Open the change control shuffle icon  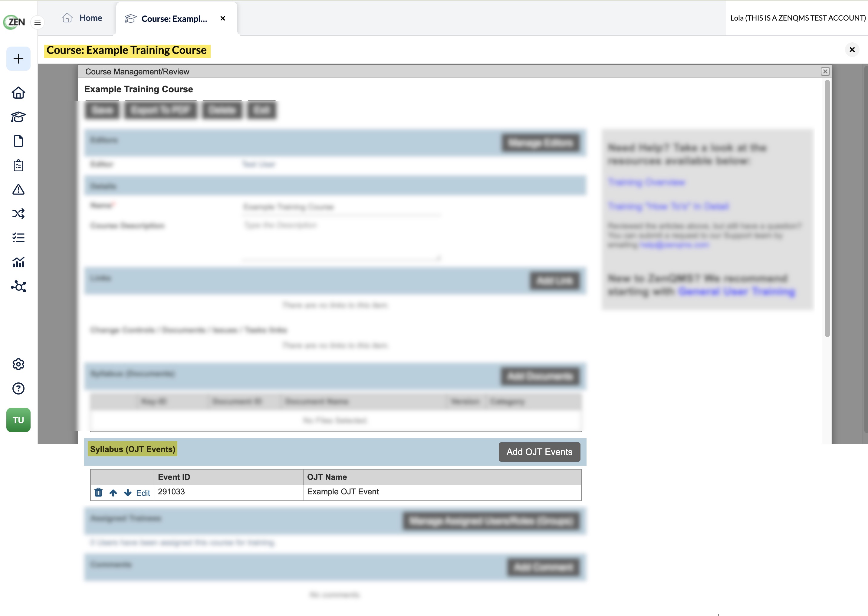(18, 214)
